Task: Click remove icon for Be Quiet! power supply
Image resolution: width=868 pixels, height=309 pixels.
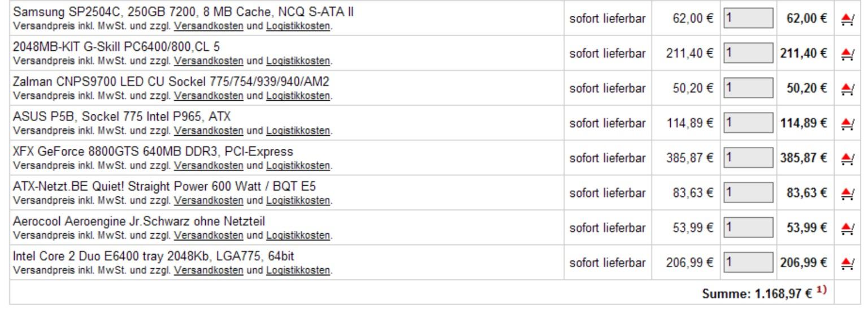Action: tap(847, 194)
